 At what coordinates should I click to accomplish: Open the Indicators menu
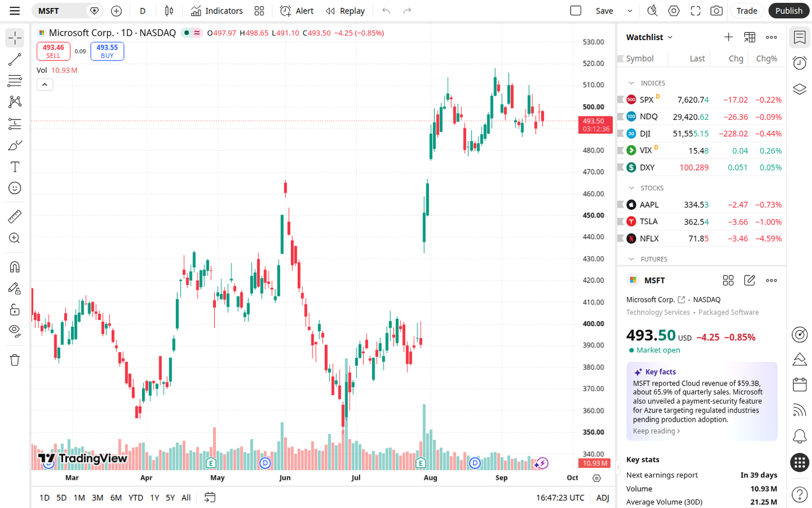pyautogui.click(x=217, y=11)
